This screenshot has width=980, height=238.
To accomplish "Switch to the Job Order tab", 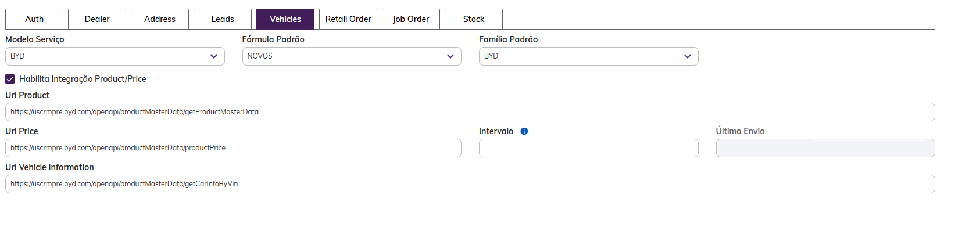I will coord(411,19).
